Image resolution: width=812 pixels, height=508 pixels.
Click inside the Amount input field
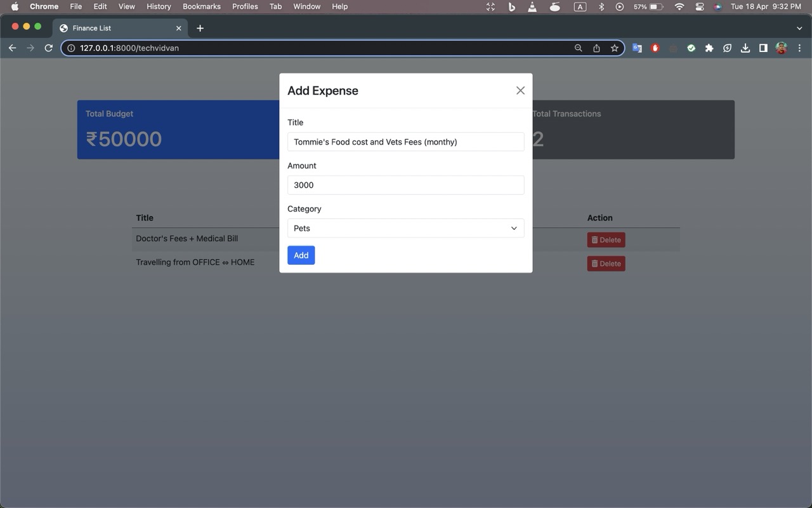pos(405,185)
